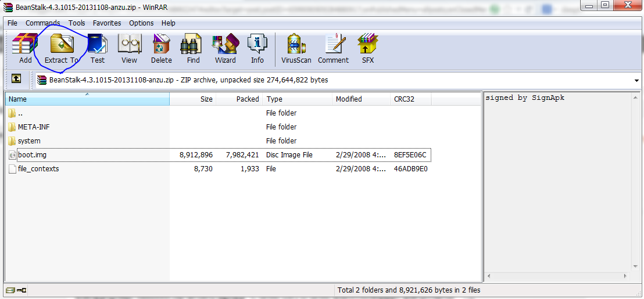
Task: Sort by the Modified column header
Action: point(361,99)
